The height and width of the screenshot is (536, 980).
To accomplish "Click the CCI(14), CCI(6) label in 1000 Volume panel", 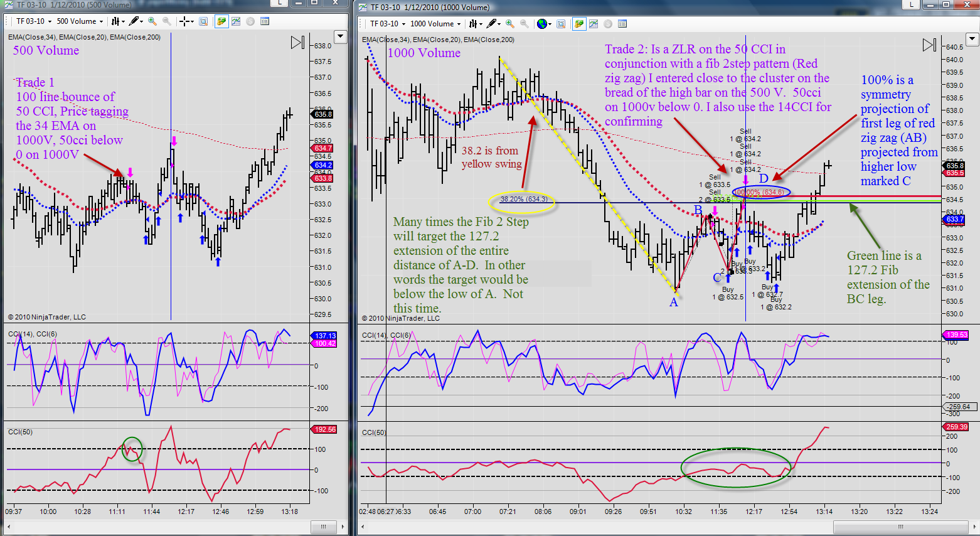I will pyautogui.click(x=386, y=335).
